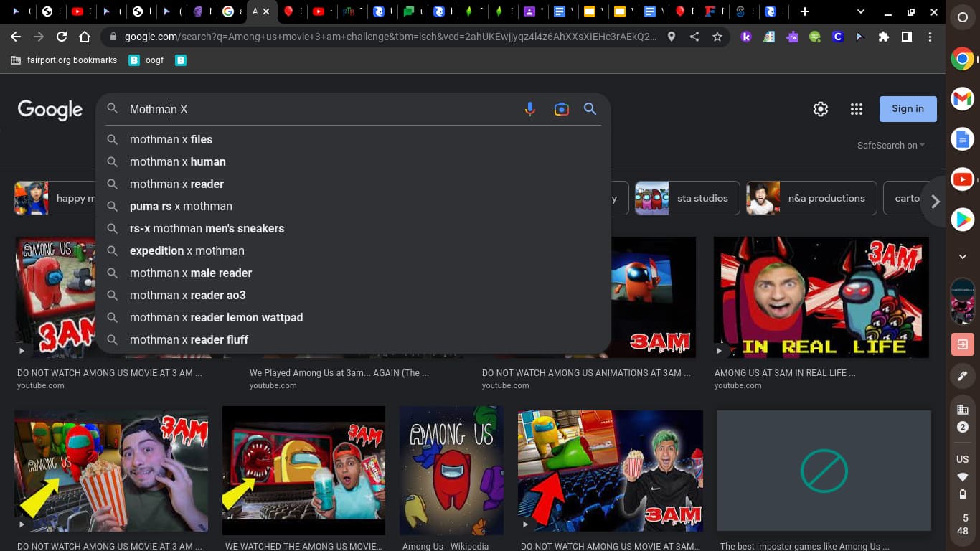980x551 pixels.
Task: Click in the Google search text field
Action: tap(321, 109)
